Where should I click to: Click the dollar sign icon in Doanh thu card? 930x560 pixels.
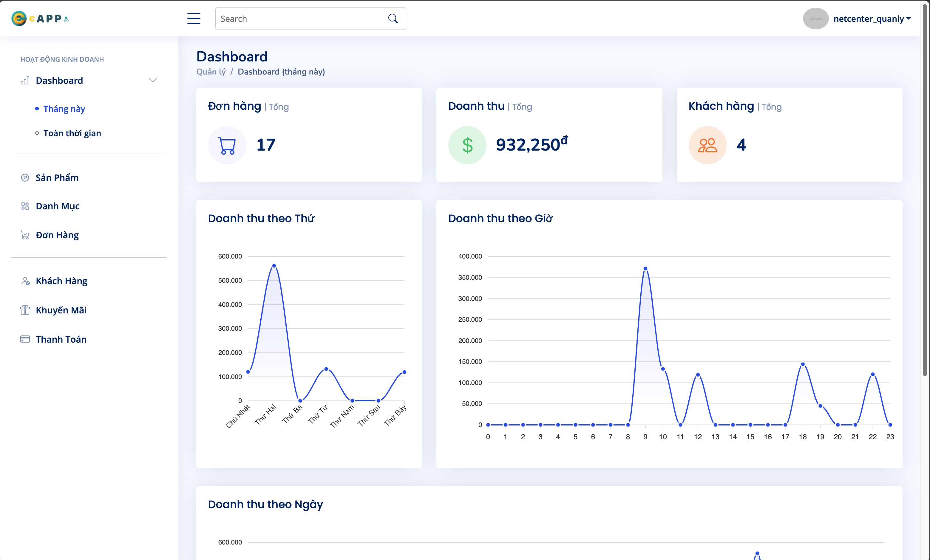[x=467, y=145]
